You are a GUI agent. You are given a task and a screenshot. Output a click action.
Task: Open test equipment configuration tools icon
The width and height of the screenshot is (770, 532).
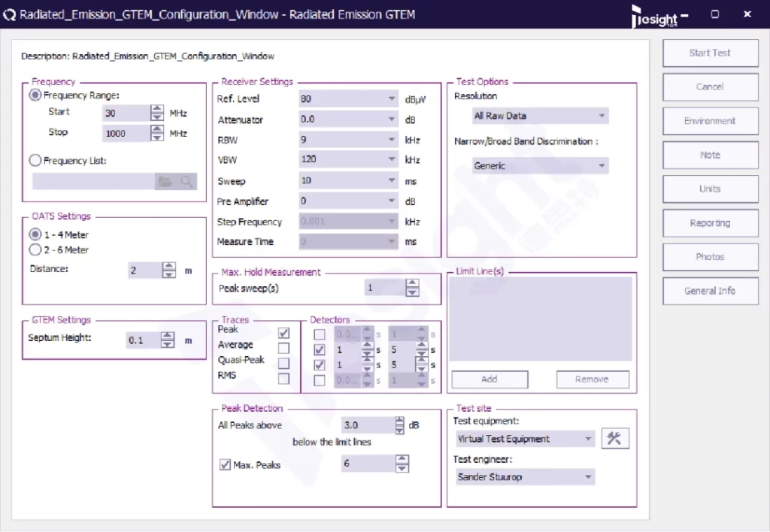click(x=615, y=439)
